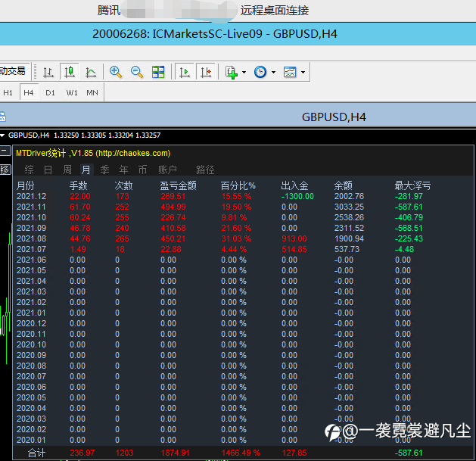Image resolution: width=476 pixels, height=461 pixels.
Task: Open the 日 daily statistics tab
Action: tap(48, 170)
